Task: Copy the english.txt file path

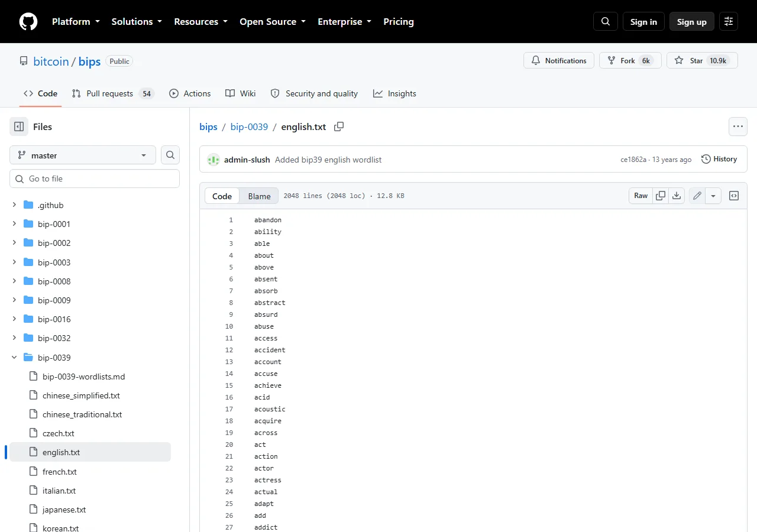Action: [x=339, y=126]
